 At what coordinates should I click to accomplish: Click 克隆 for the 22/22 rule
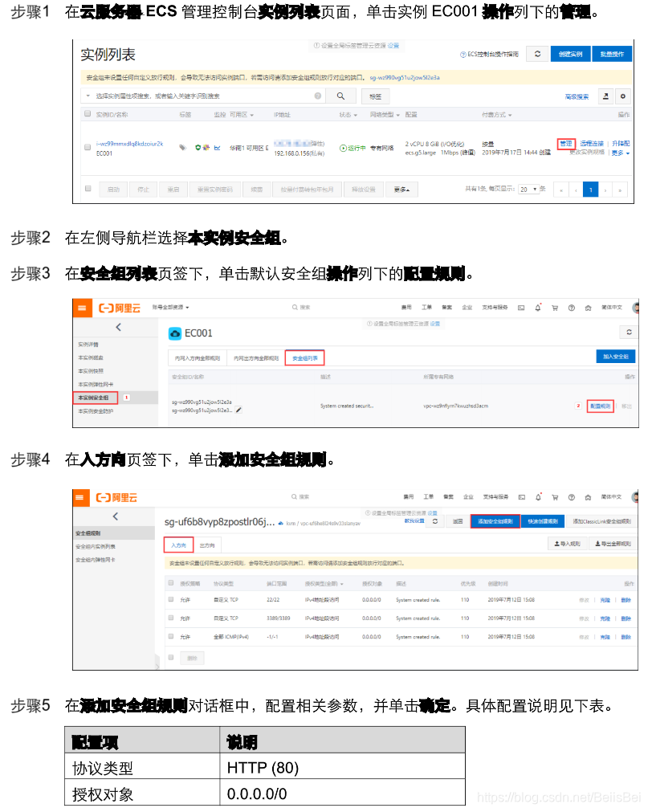tap(605, 600)
